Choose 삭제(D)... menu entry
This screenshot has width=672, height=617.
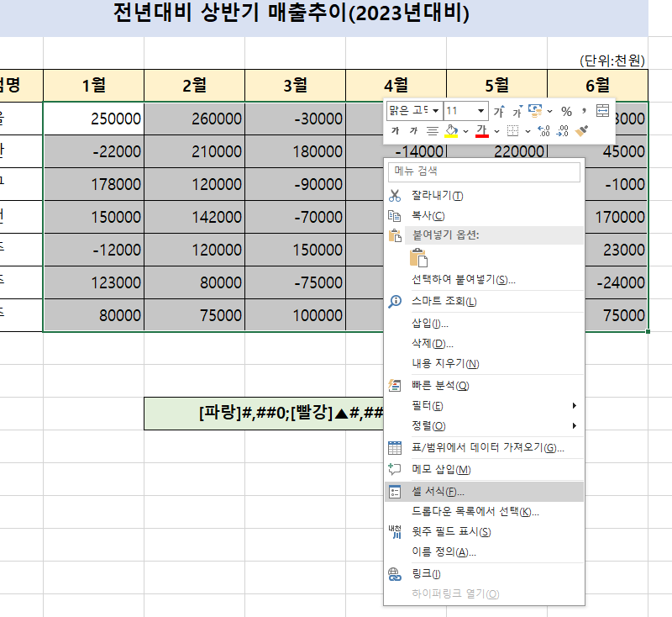(x=485, y=344)
